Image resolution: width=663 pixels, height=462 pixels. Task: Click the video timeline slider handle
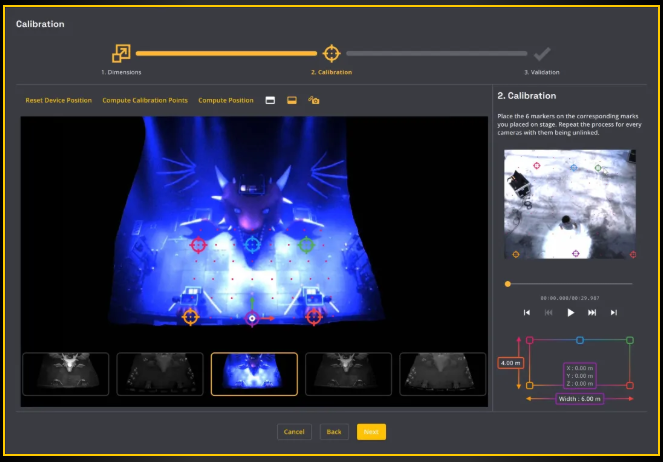pyautogui.click(x=508, y=284)
